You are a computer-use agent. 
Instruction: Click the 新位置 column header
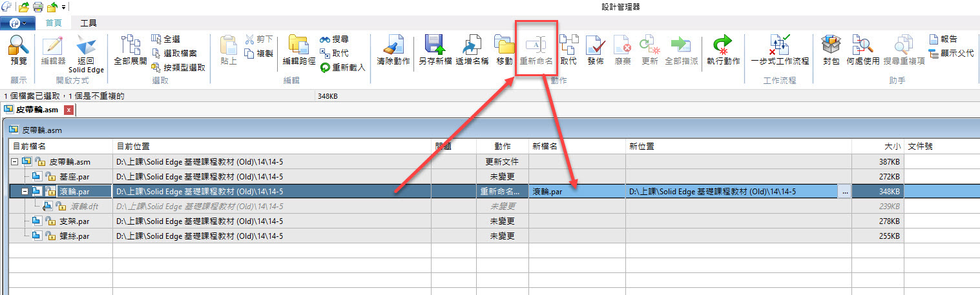738,147
